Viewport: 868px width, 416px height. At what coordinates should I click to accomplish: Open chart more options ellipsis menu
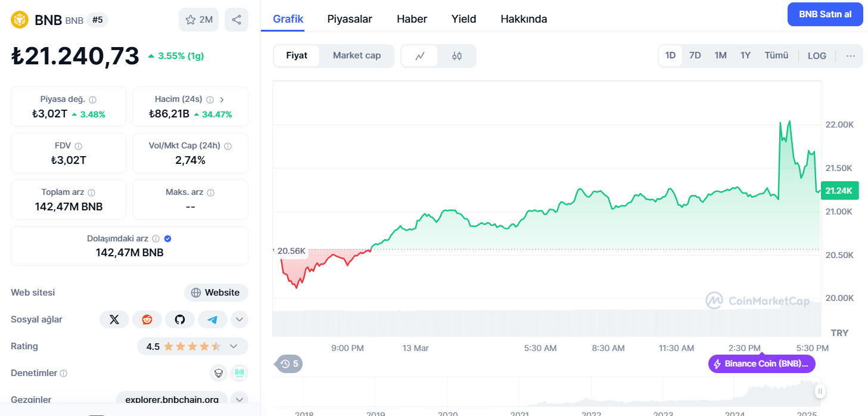(851, 55)
